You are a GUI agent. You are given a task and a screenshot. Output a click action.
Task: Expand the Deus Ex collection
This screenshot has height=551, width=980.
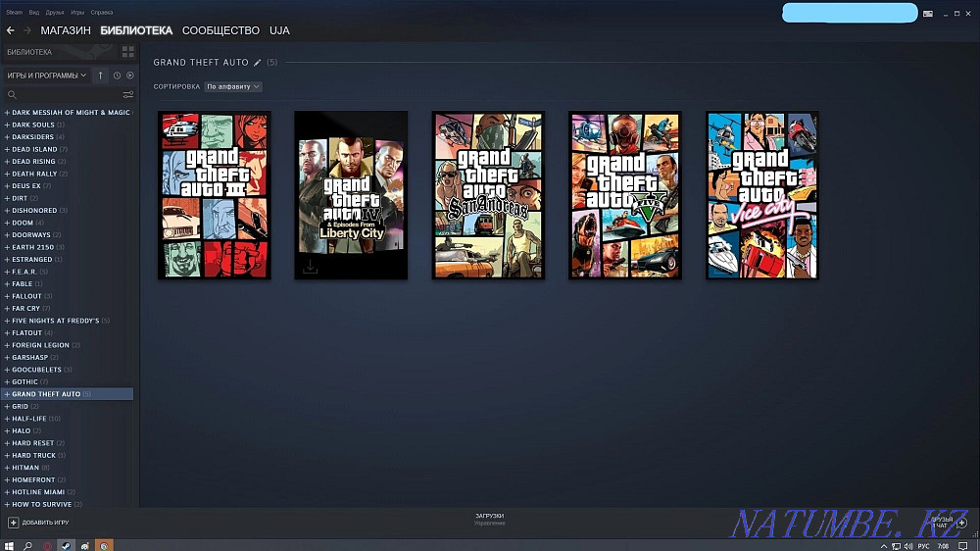7,185
